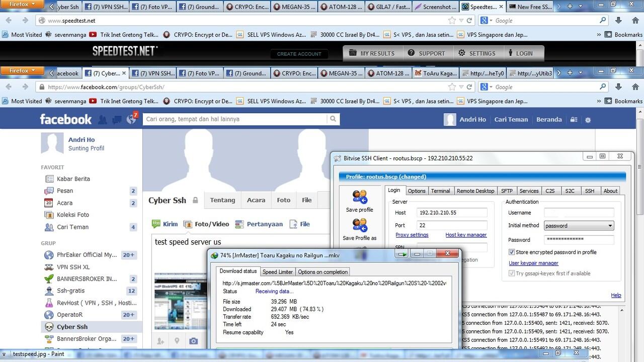Open Facebook messages icon in blue bar
The image size is (644, 362).
(x=117, y=120)
